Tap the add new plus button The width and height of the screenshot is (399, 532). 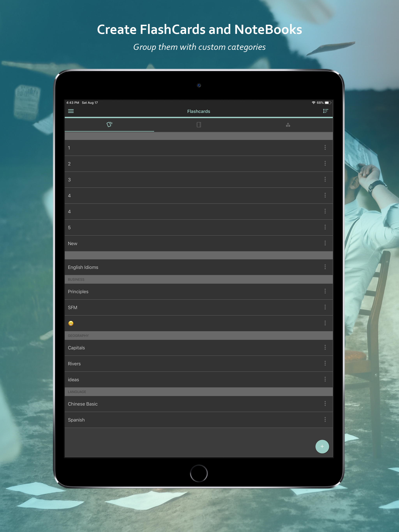pyautogui.click(x=322, y=446)
